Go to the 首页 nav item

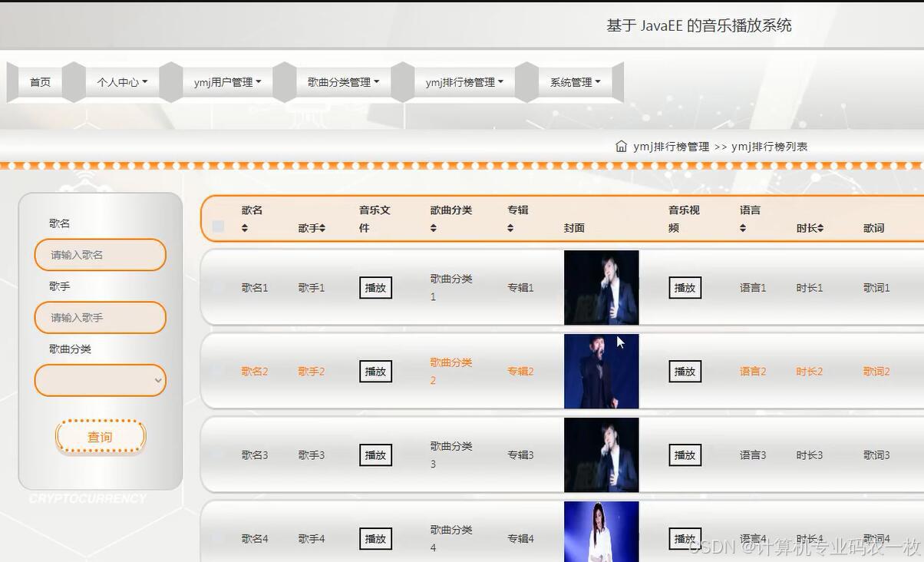[x=40, y=82]
